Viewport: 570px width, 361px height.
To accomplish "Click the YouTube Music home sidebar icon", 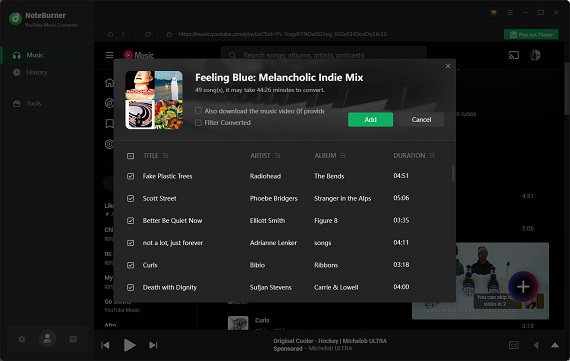I will 109,83.
